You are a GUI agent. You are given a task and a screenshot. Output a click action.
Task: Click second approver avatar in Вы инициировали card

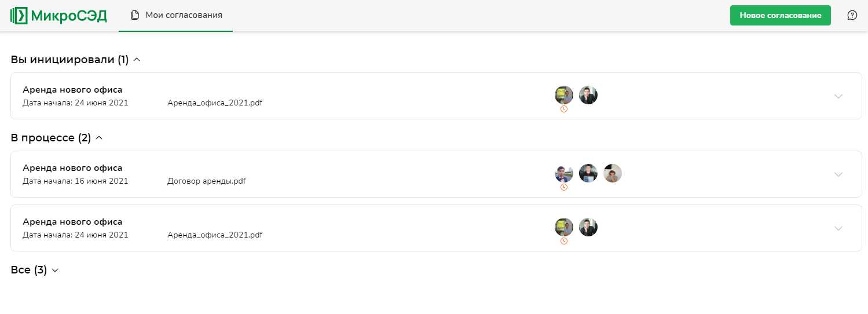(x=588, y=95)
